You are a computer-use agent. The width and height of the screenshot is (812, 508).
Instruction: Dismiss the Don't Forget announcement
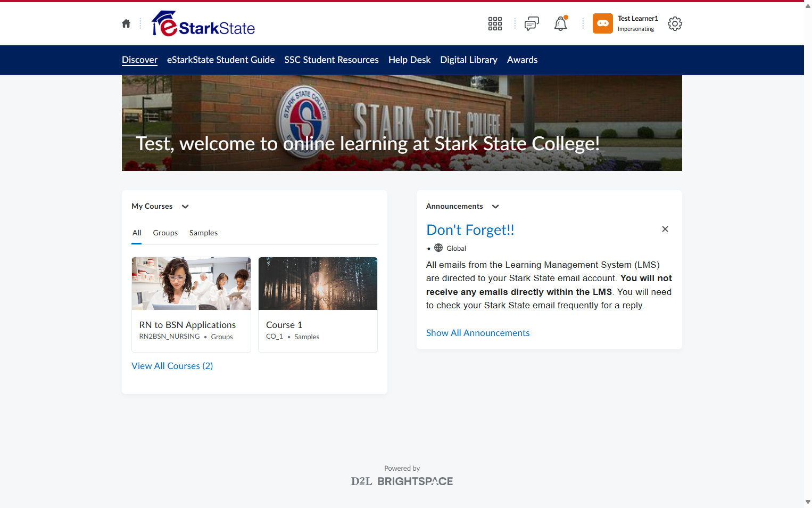click(665, 229)
